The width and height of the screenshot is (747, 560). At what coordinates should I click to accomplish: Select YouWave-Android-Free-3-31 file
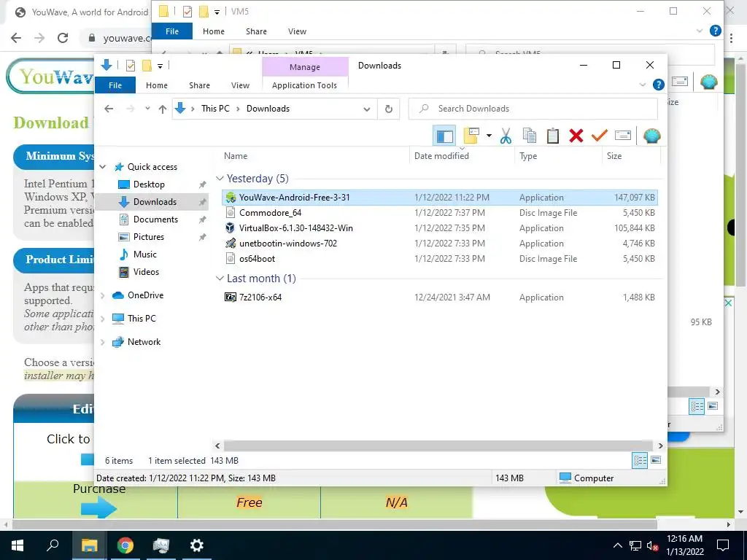pos(439,198)
